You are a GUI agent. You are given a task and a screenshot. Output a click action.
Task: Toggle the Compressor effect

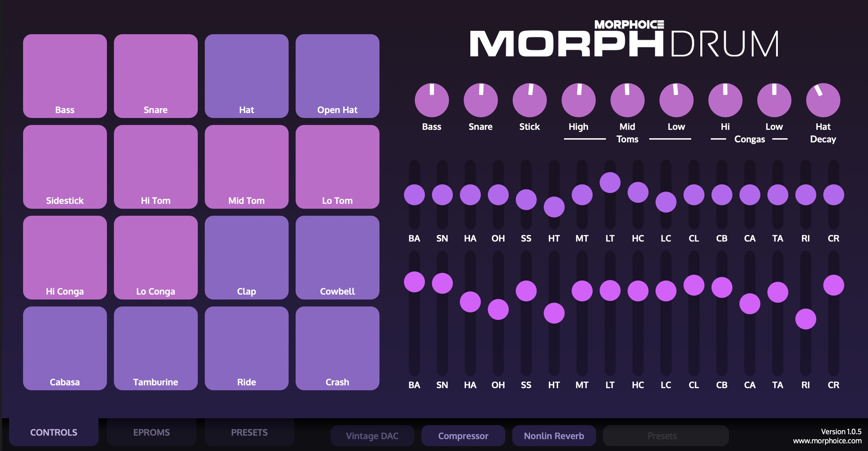(x=463, y=436)
